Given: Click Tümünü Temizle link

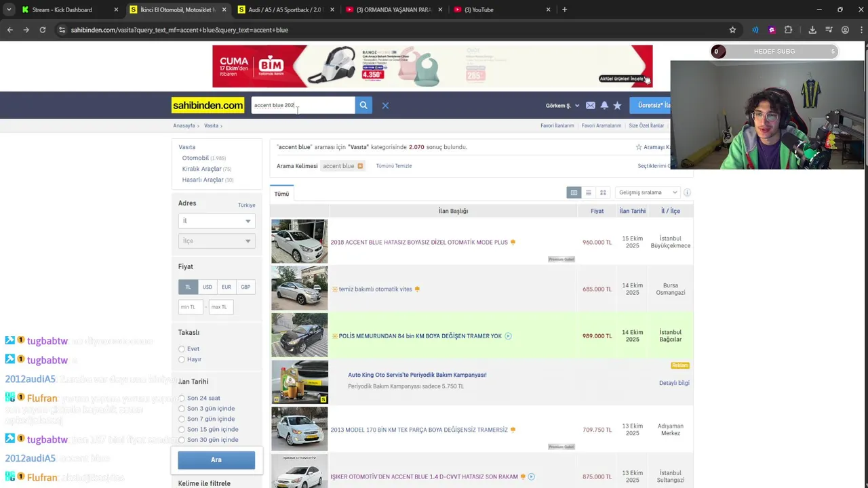Looking at the screenshot, I should point(394,166).
